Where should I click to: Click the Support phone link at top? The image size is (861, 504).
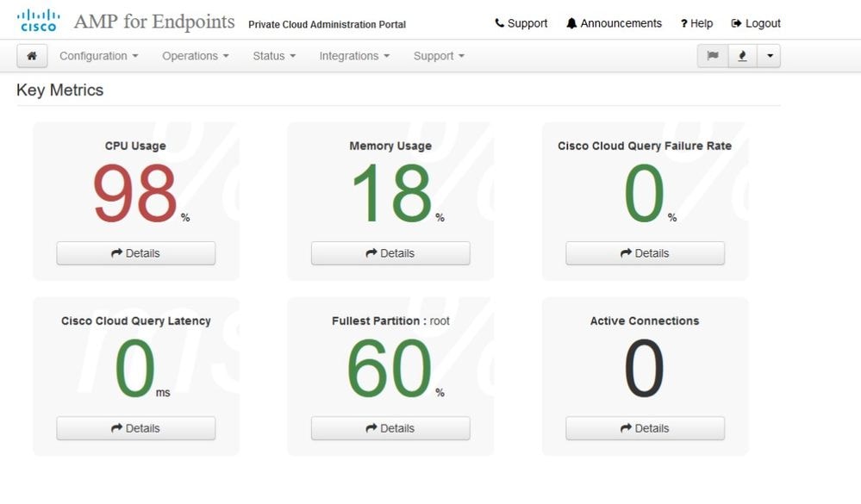[x=521, y=23]
